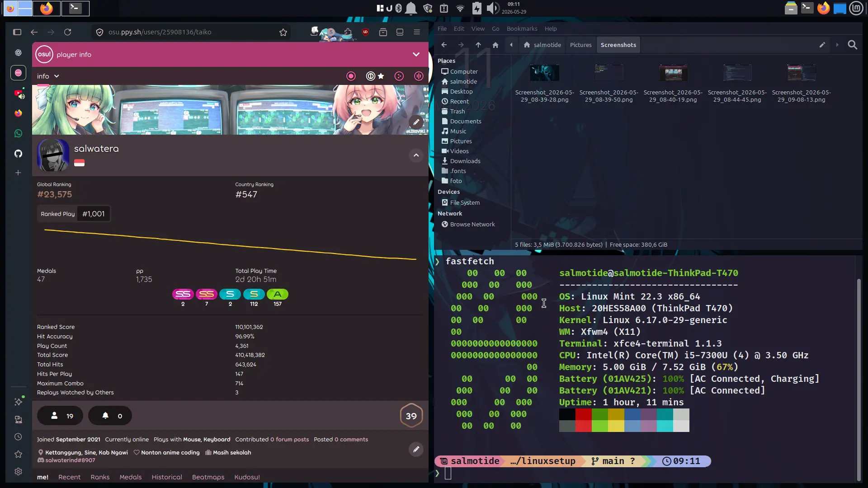Switch to Recent profile tab
Viewport: 868px width, 488px height.
click(x=69, y=477)
